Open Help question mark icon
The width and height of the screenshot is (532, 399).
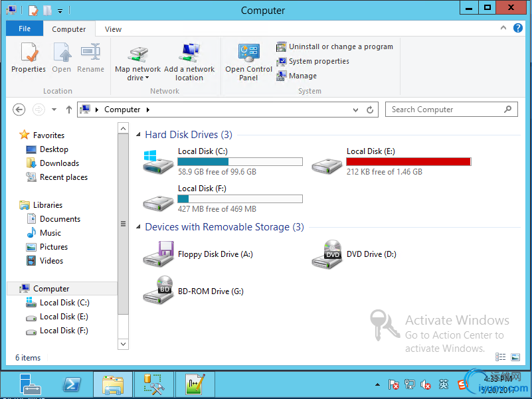(518, 28)
